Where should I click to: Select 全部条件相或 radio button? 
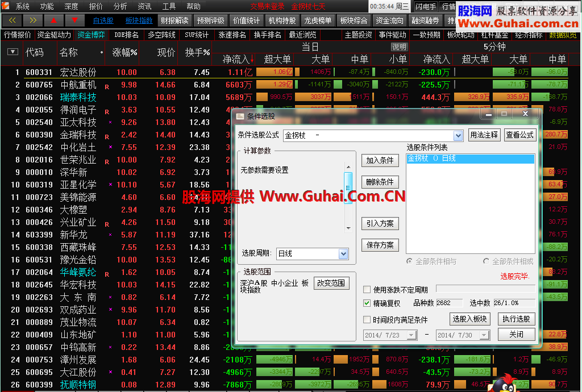(x=487, y=261)
